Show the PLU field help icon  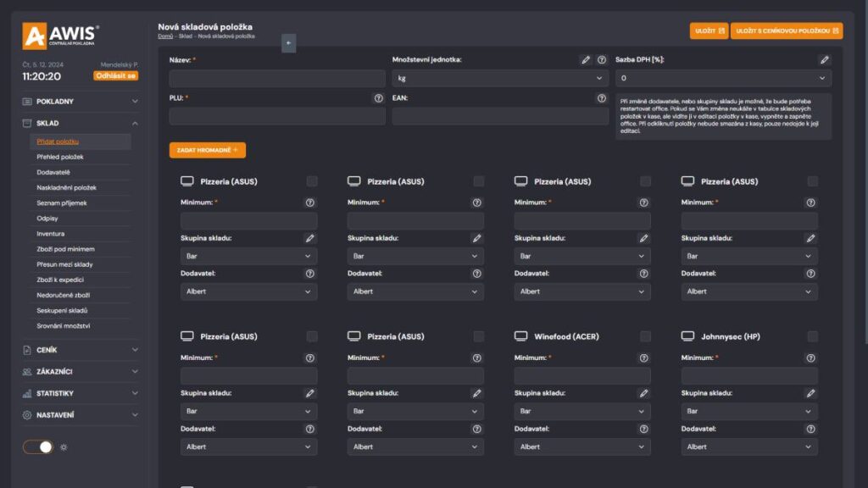(378, 98)
